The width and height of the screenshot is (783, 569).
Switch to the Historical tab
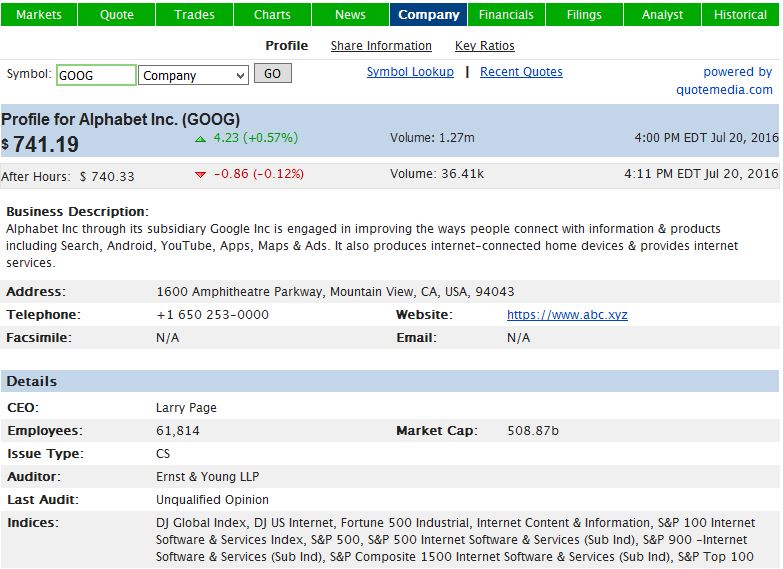click(x=740, y=14)
